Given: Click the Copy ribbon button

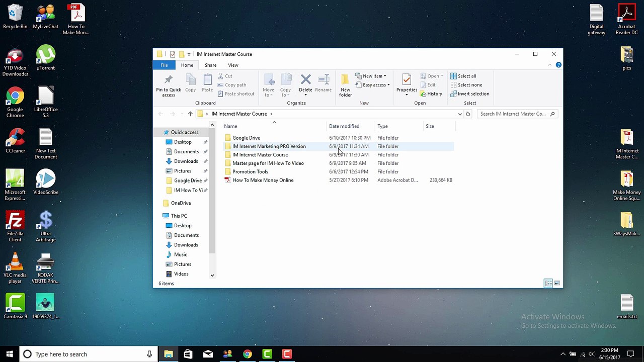Looking at the screenshot, I should point(190,83).
